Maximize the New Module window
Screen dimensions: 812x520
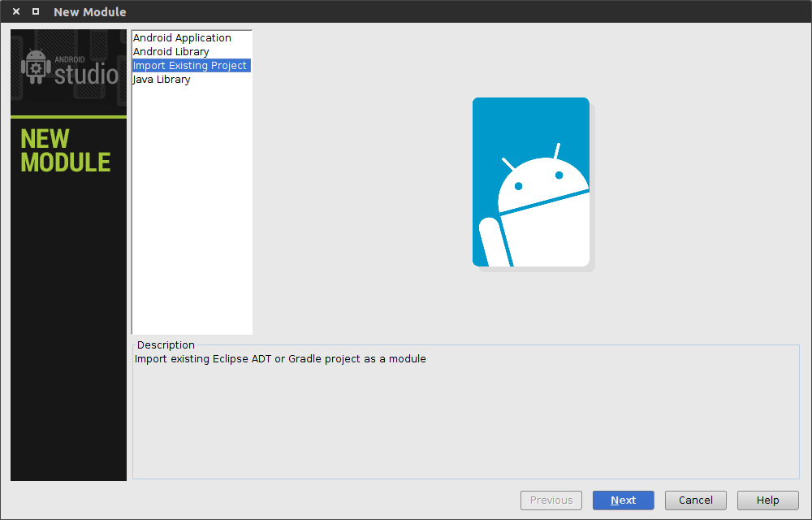click(x=36, y=11)
